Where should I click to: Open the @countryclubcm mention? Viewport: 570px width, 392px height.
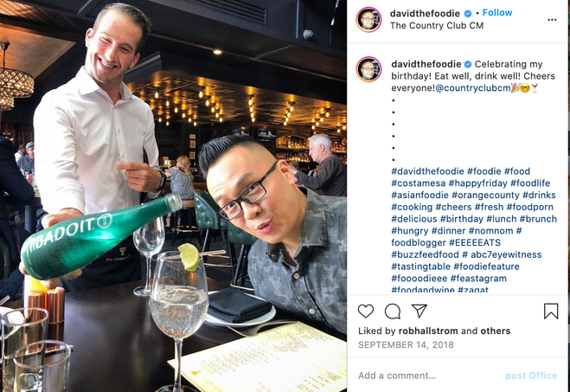click(x=472, y=88)
